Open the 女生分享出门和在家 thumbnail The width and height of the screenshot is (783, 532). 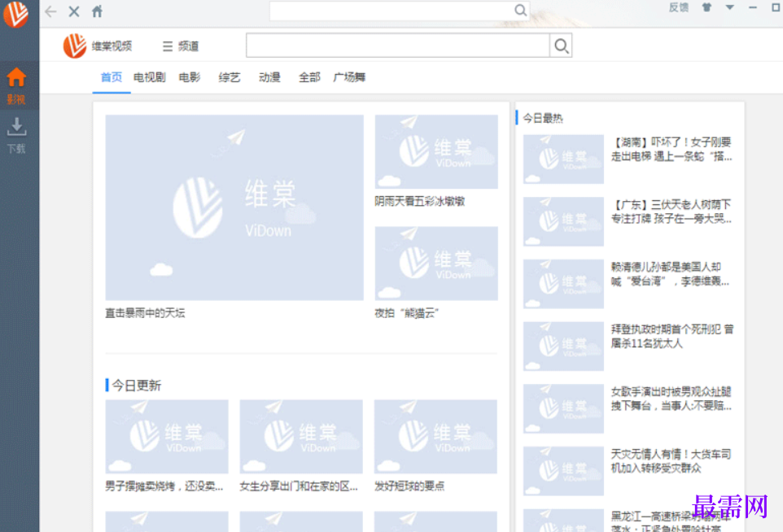point(301,437)
